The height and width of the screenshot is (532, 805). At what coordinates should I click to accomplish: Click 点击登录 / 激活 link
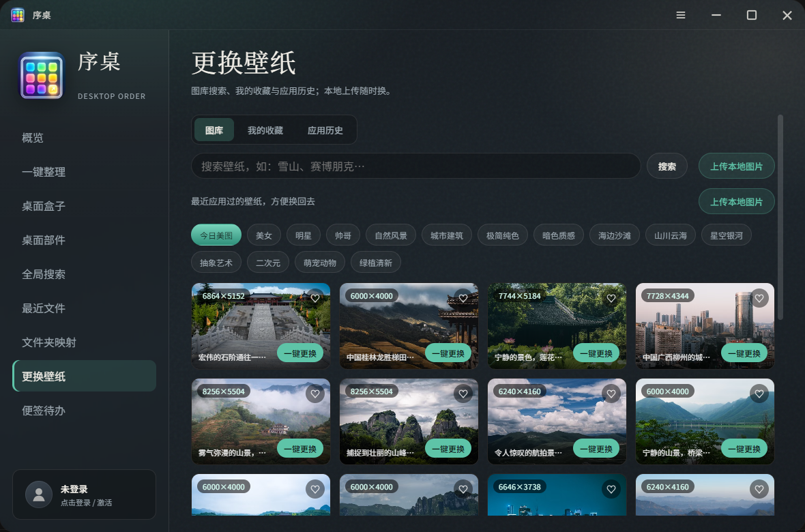click(86, 503)
